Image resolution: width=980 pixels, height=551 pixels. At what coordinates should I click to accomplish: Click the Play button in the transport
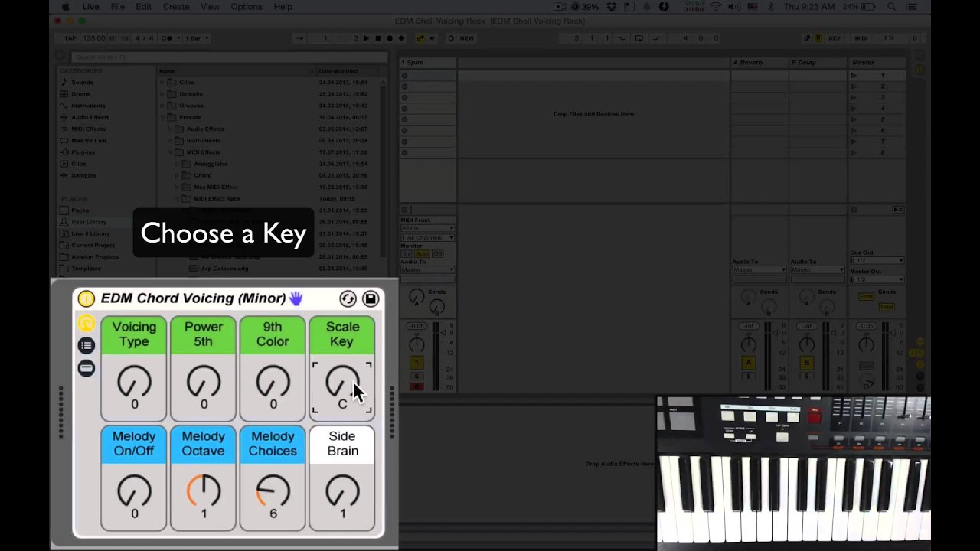point(366,38)
